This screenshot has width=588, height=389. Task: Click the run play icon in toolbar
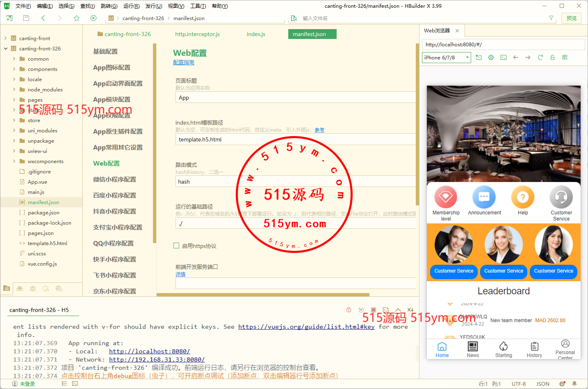(x=93, y=18)
